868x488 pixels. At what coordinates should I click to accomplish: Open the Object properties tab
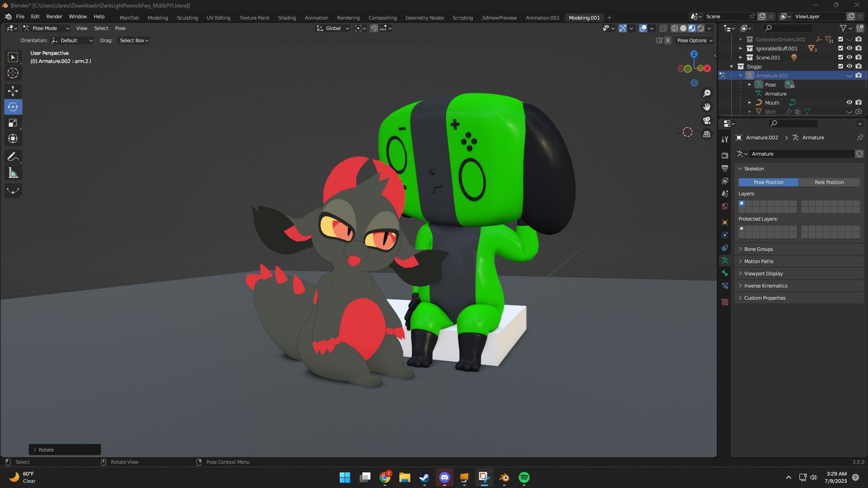pos(725,223)
